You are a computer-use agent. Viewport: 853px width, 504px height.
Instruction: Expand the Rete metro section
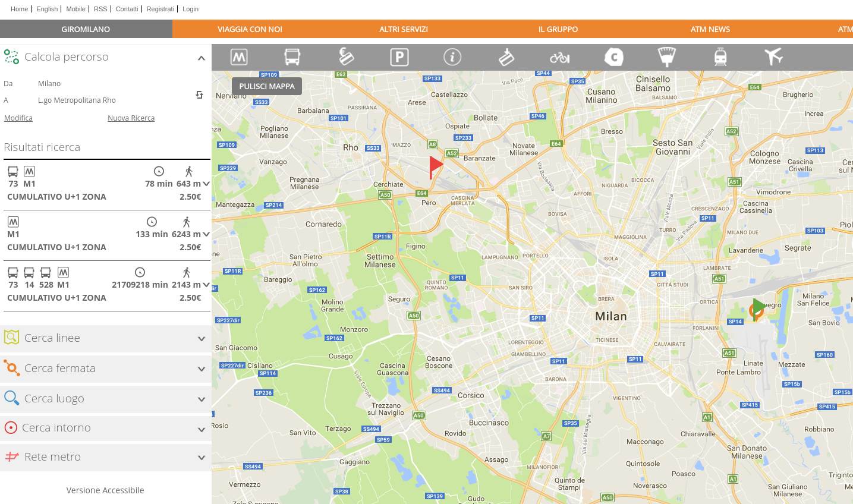pos(202,458)
